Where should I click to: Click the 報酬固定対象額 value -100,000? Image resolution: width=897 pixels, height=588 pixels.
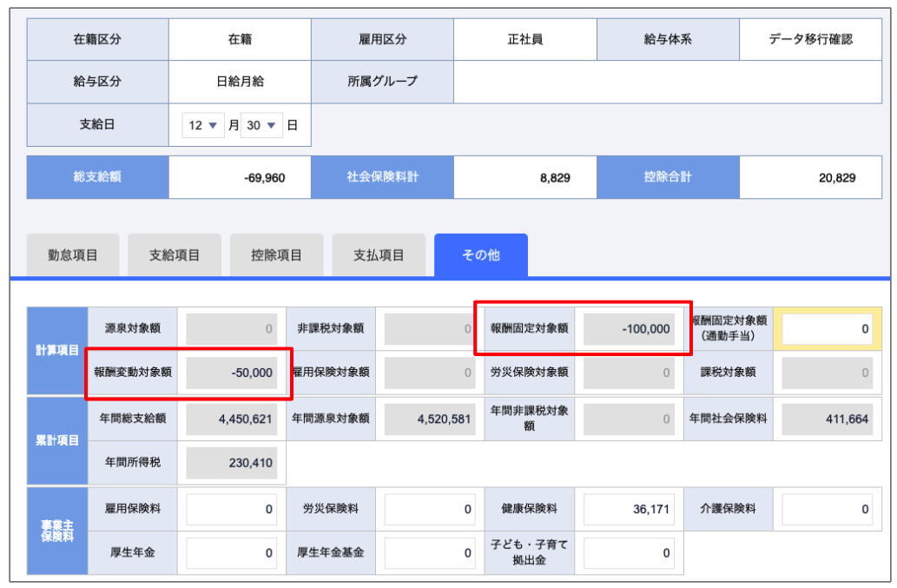(629, 329)
